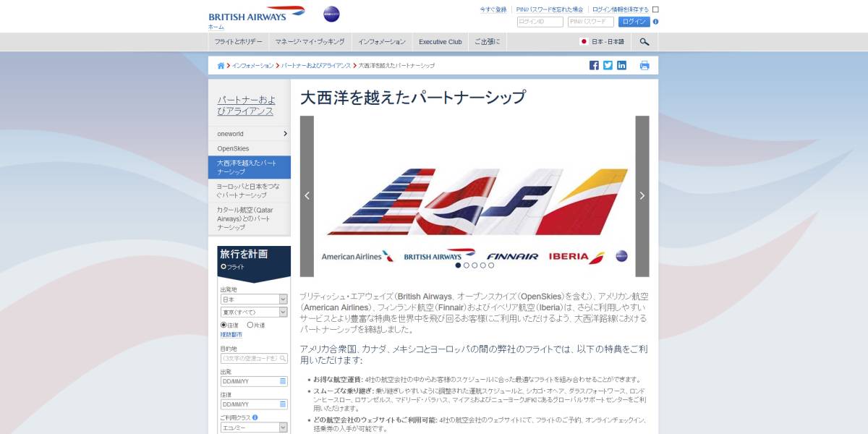Screen dimensions: 868x434
Task: Click the 今すぐ登録 register link
Action: coord(493,10)
